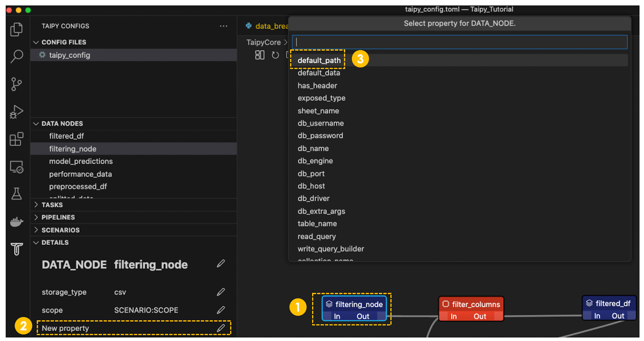Click the New property pencil icon
Viewport: 644px width, 341px height.
[221, 328]
